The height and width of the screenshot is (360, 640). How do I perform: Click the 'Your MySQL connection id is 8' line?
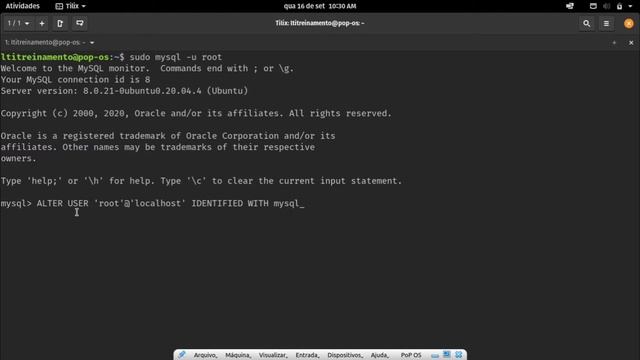tap(76, 80)
